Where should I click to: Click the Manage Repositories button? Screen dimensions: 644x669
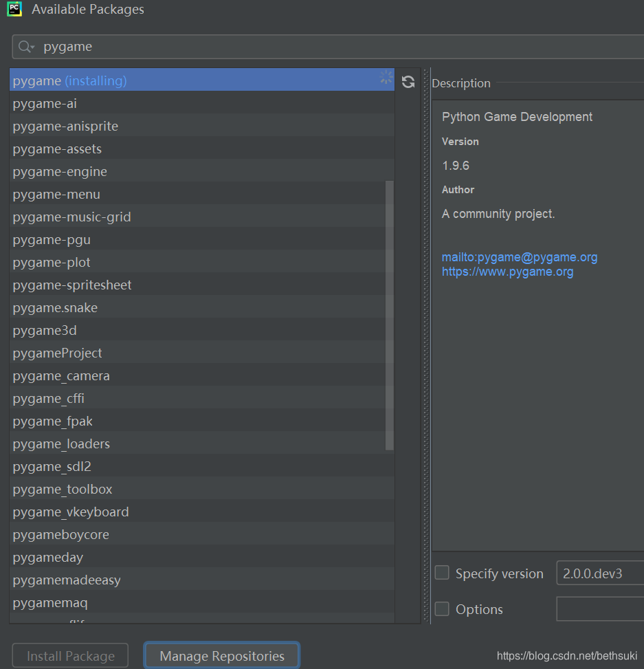pyautogui.click(x=222, y=655)
